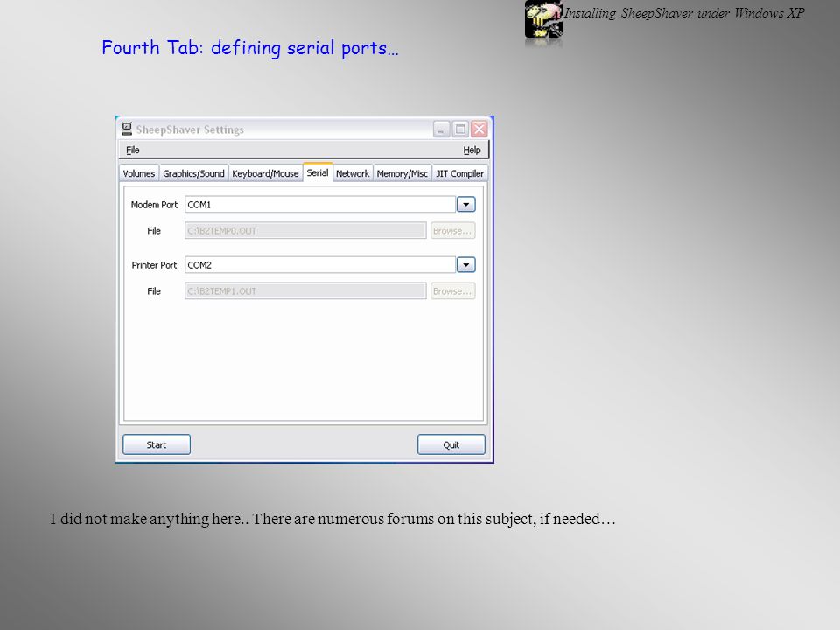Minimize the SheepShaver Settings window
The image size is (840, 630).
click(x=441, y=129)
